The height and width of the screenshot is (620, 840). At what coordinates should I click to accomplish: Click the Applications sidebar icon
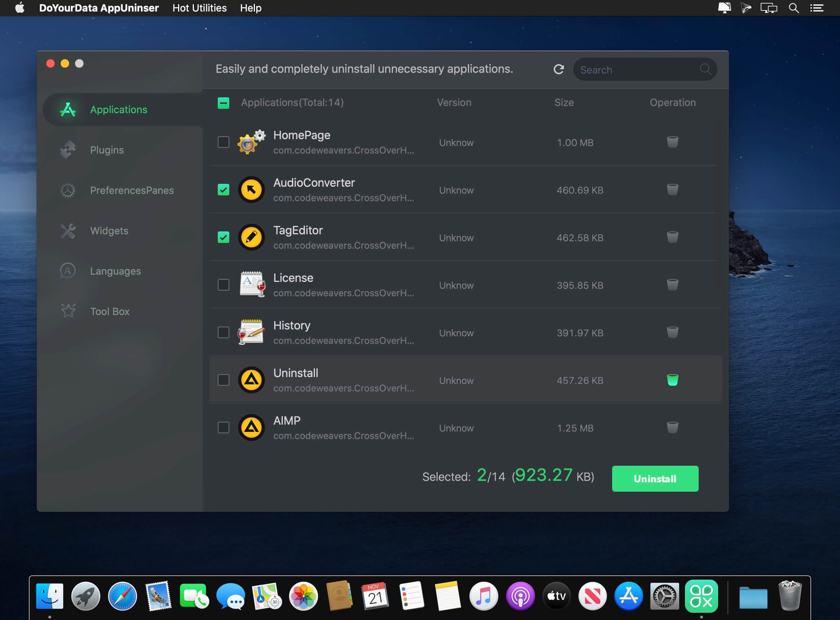point(68,109)
